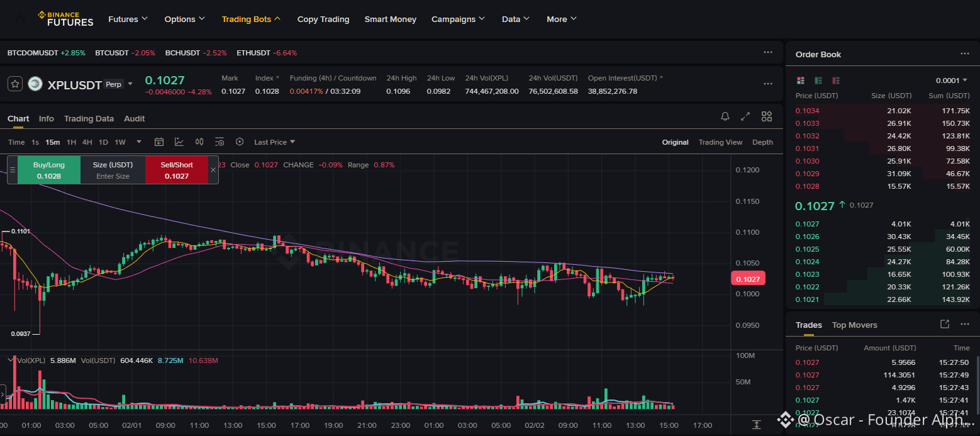Expand the Options menu dropdown
The image size is (980, 436).
pos(185,19)
